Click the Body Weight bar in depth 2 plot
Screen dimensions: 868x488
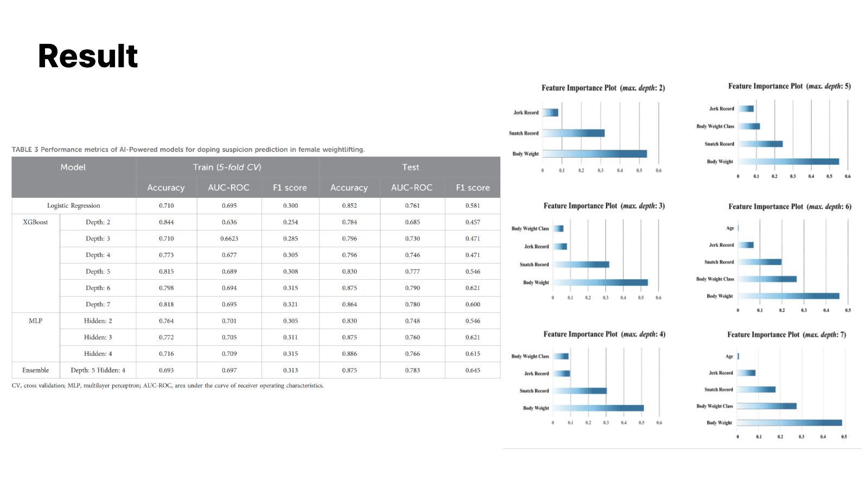(x=595, y=154)
